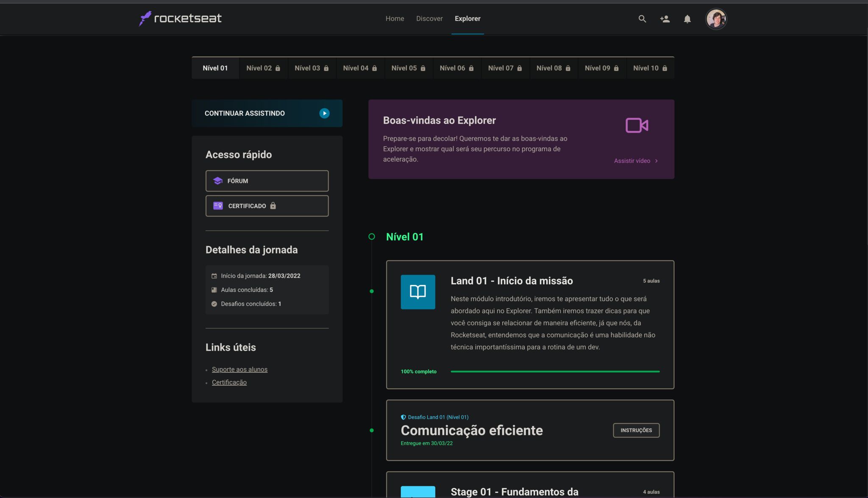Click the calendar icon by Início da jornada

(214, 276)
